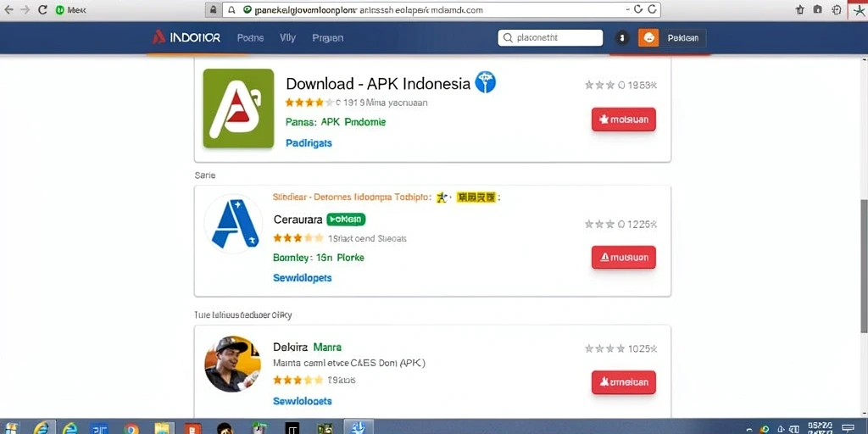This screenshot has height=434, width=868.
Task: Open the Prgjan menu item in the site header
Action: pos(328,37)
